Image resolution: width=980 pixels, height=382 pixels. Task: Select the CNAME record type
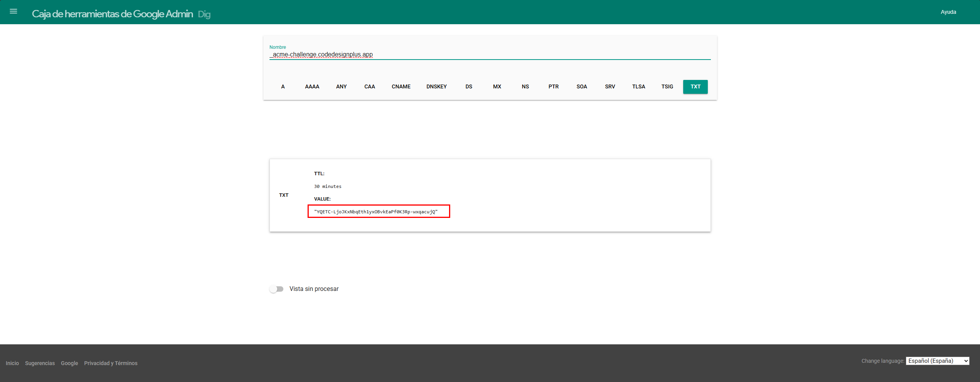point(401,87)
